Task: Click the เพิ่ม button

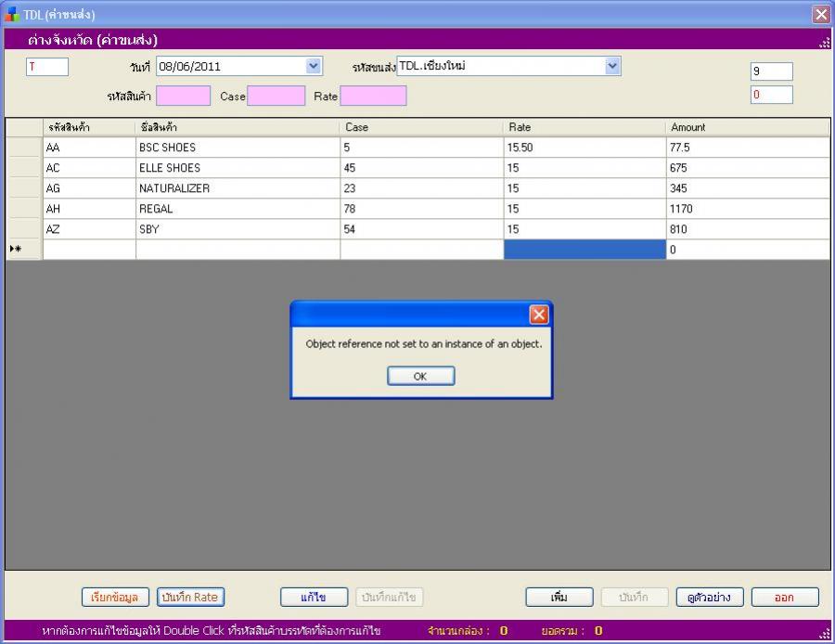Action: (559, 597)
